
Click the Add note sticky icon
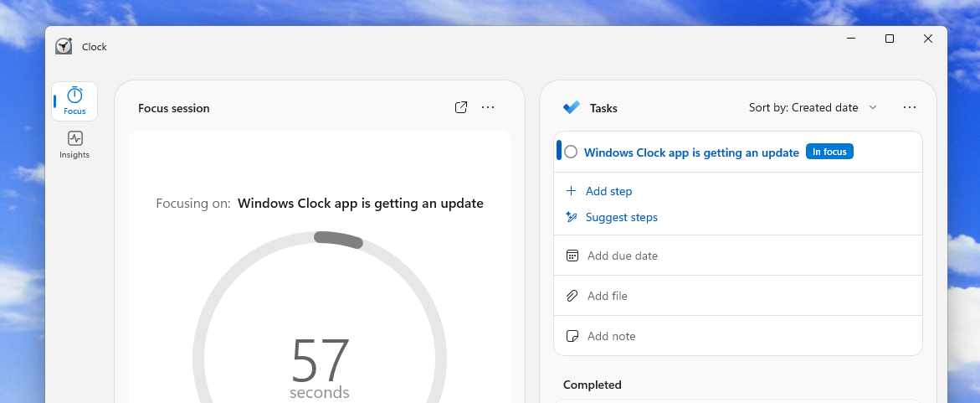572,336
